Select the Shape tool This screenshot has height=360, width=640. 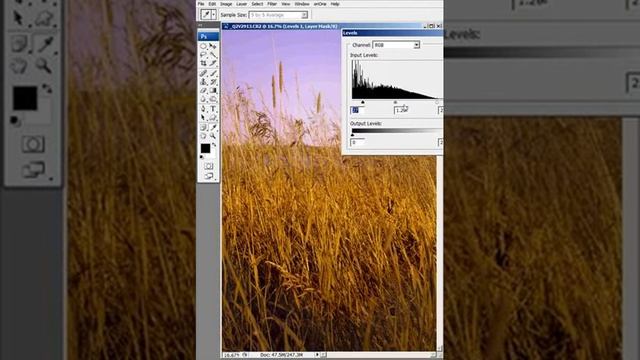[x=213, y=118]
